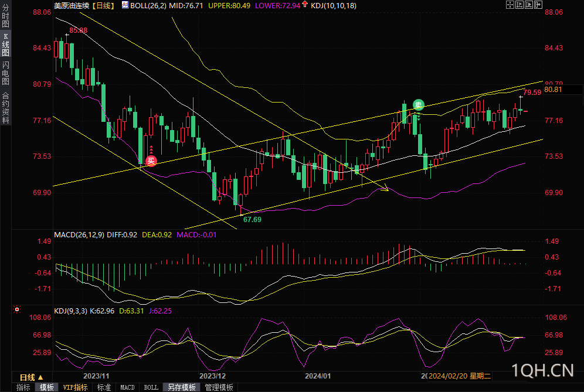Click the 另存模板 button
This screenshot has width=584, height=392.
181,387
